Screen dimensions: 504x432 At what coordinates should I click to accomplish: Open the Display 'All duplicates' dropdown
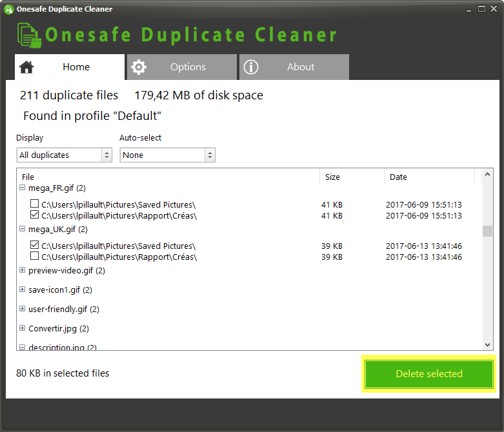65,155
